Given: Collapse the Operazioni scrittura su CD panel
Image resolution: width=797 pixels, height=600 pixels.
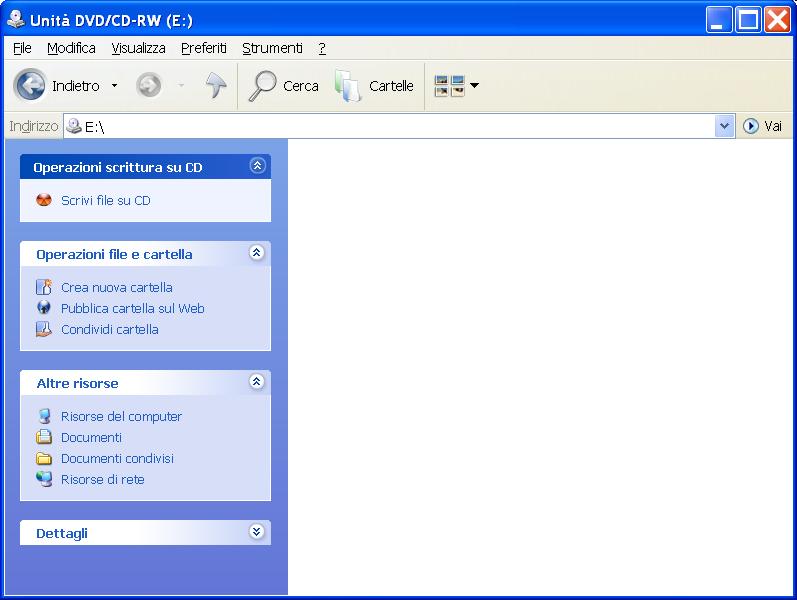Looking at the screenshot, I should tap(257, 166).
